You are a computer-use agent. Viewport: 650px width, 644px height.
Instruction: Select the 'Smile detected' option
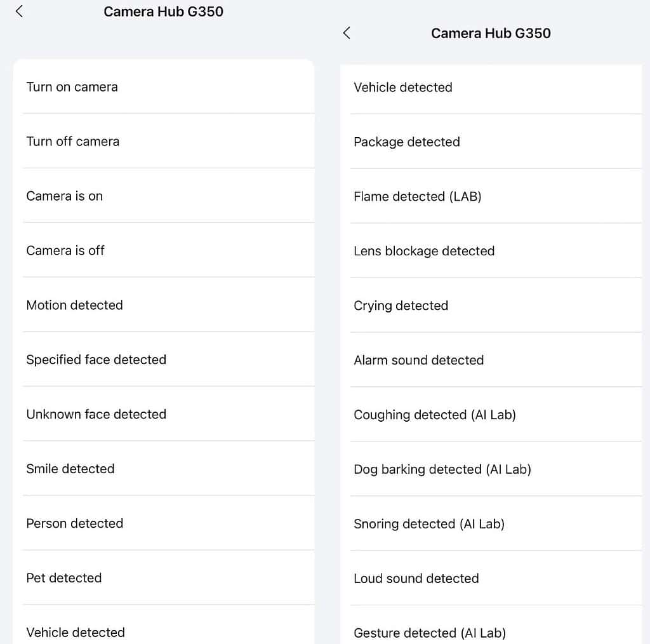pyautogui.click(x=70, y=469)
